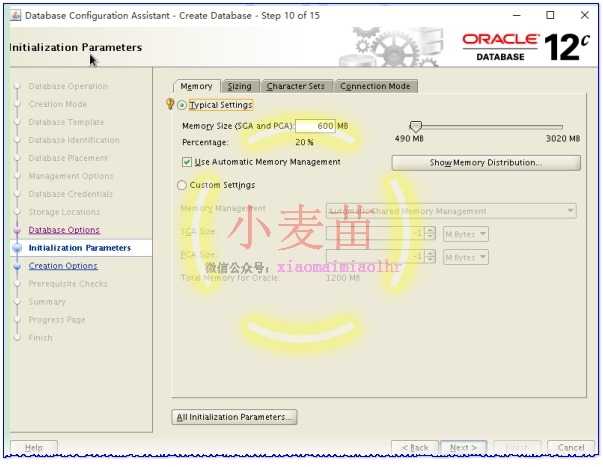Click the Cancel button

[x=571, y=447]
